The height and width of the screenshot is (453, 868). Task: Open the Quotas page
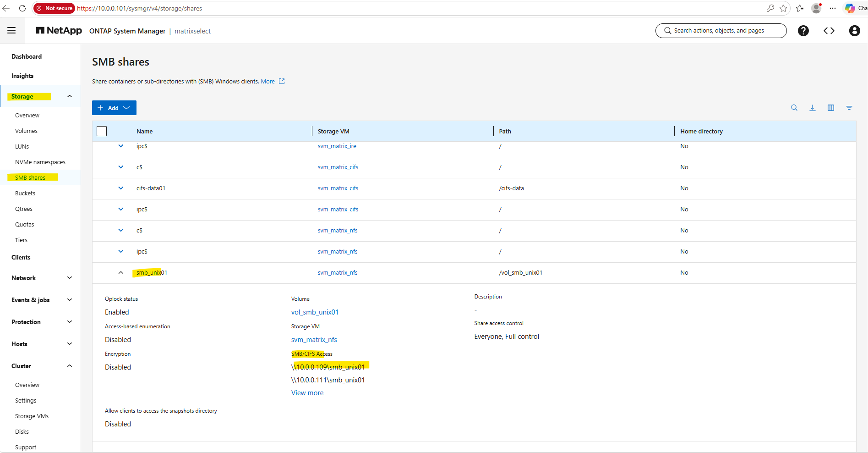(25, 224)
